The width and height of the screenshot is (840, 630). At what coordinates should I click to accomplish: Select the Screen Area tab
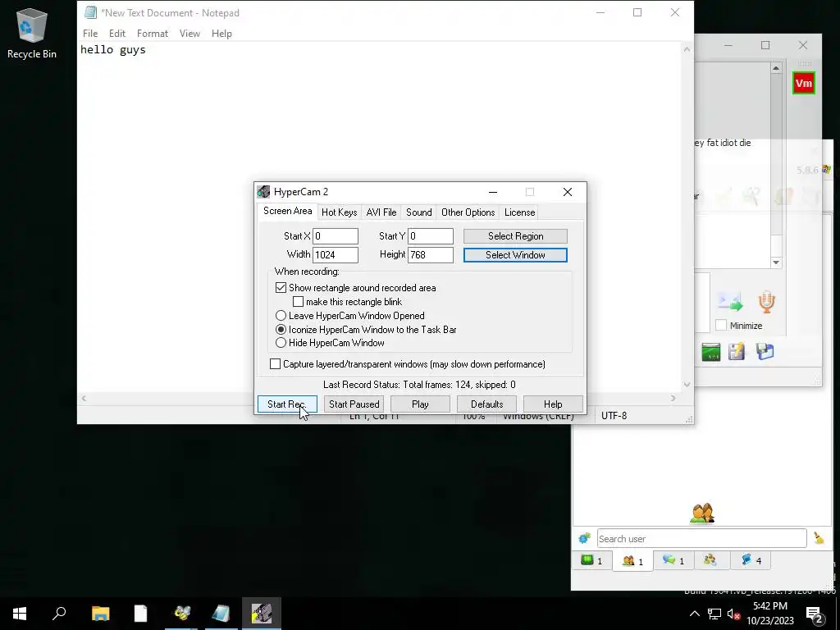[x=288, y=211]
